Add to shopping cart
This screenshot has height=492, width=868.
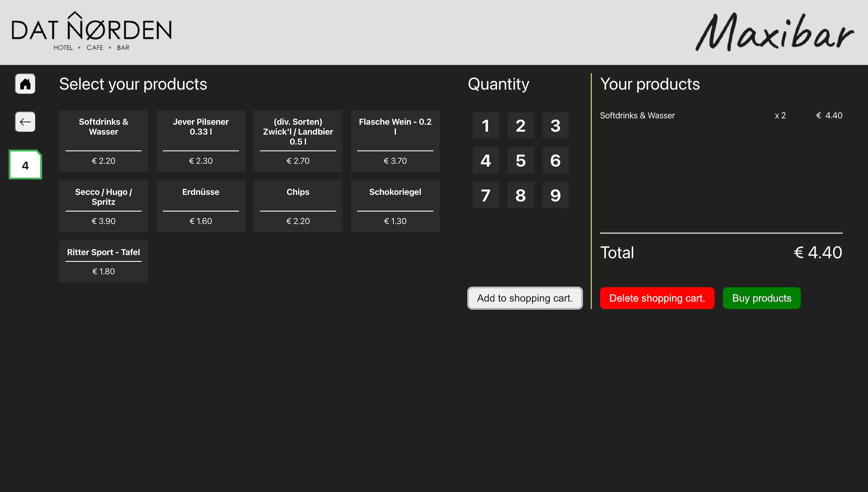click(525, 298)
